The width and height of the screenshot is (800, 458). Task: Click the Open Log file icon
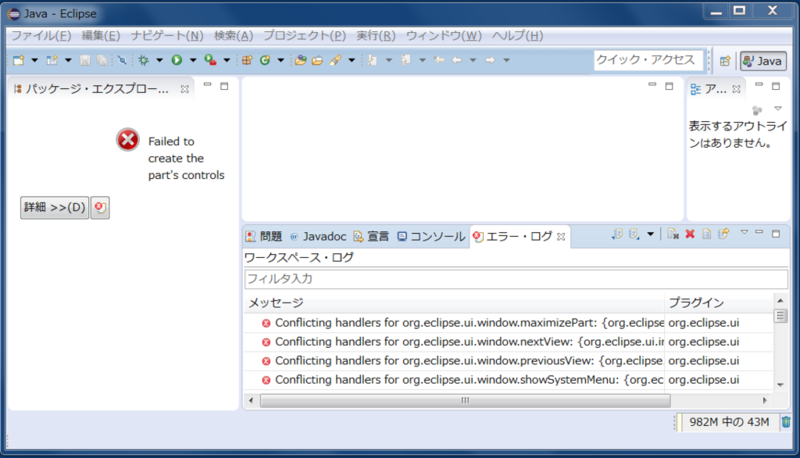[x=707, y=234]
